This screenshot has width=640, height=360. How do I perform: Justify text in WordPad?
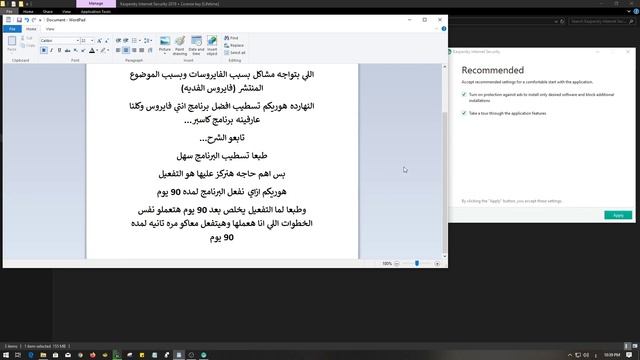pyautogui.click(x=142, y=50)
